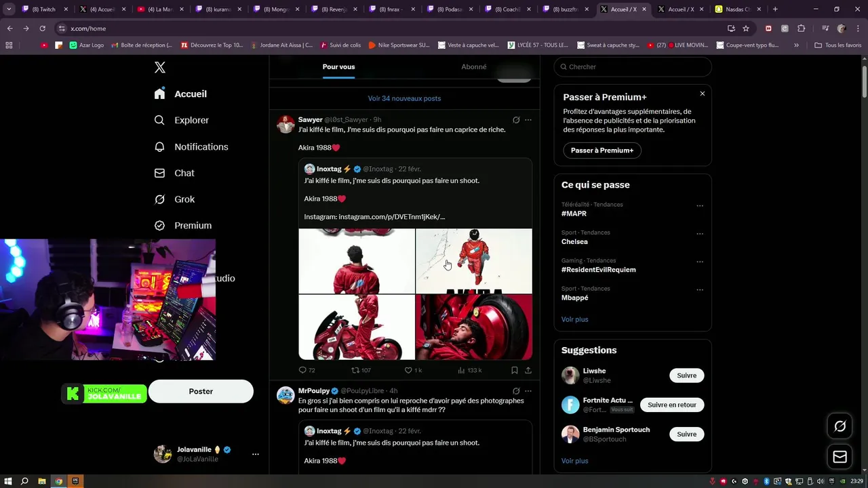Repost Sawyer's post (107 reposts)

[361, 370]
